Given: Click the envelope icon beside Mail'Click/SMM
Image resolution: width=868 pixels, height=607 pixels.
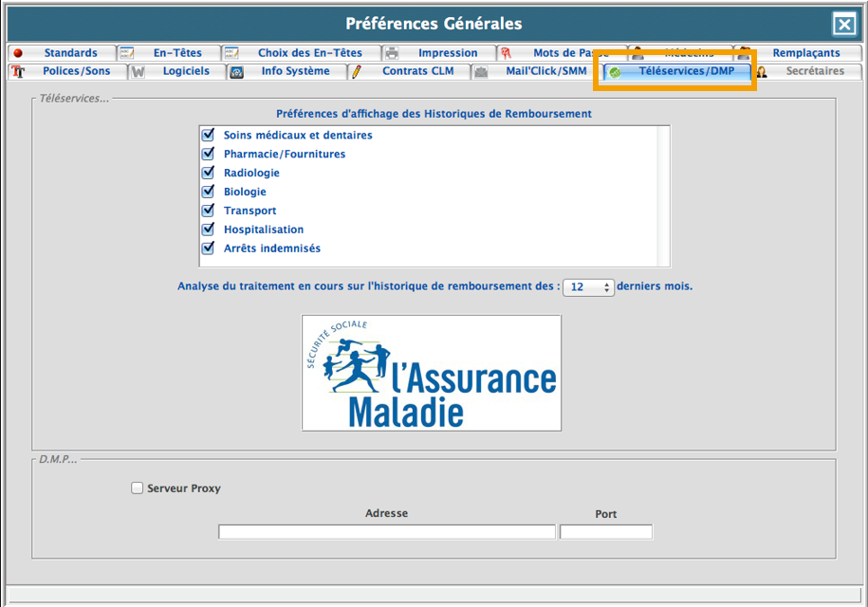Looking at the screenshot, I should coord(481,72).
